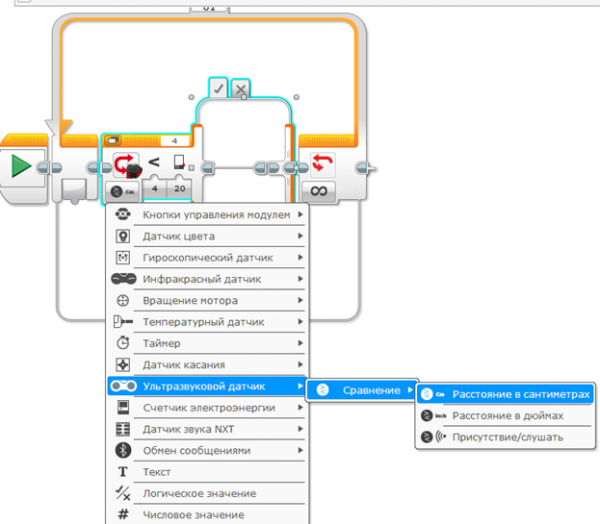
Task: Click the logic check/cross icon
Action: coord(123,493)
